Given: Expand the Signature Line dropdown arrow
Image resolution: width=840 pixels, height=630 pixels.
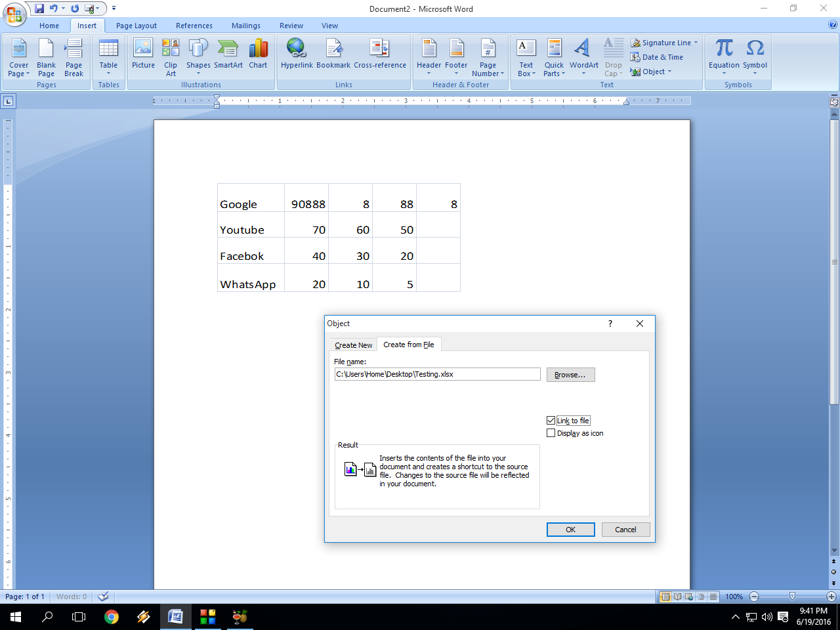Looking at the screenshot, I should tap(696, 43).
